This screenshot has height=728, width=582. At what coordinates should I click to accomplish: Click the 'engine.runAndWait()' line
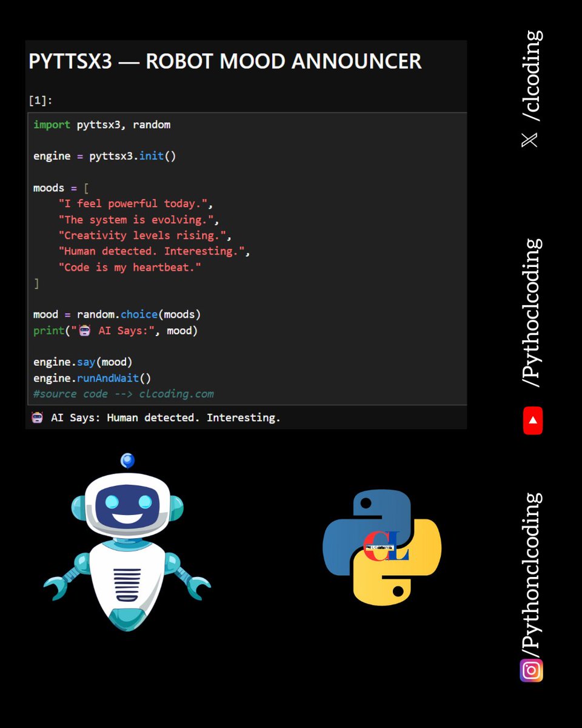pyautogui.click(x=92, y=378)
